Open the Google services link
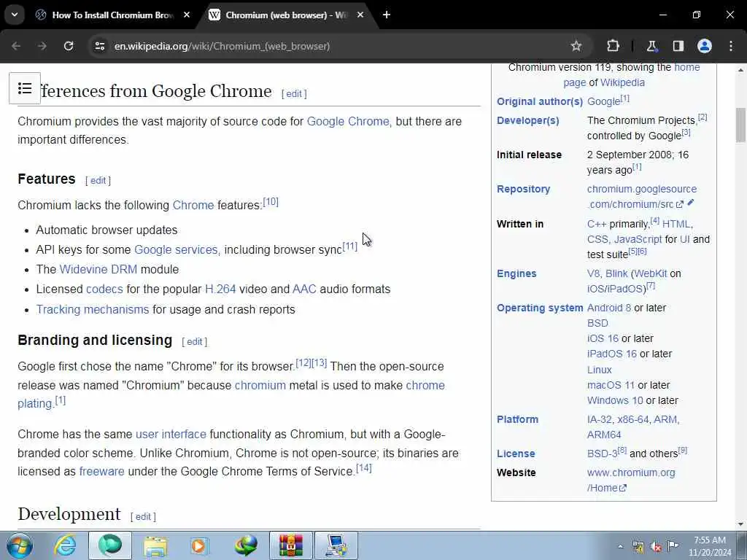The image size is (747, 560). click(176, 249)
